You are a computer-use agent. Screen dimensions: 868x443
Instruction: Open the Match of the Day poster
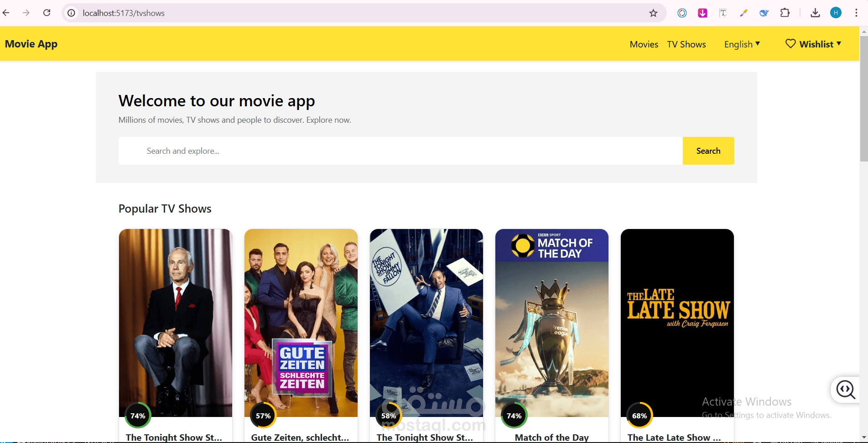(552, 323)
